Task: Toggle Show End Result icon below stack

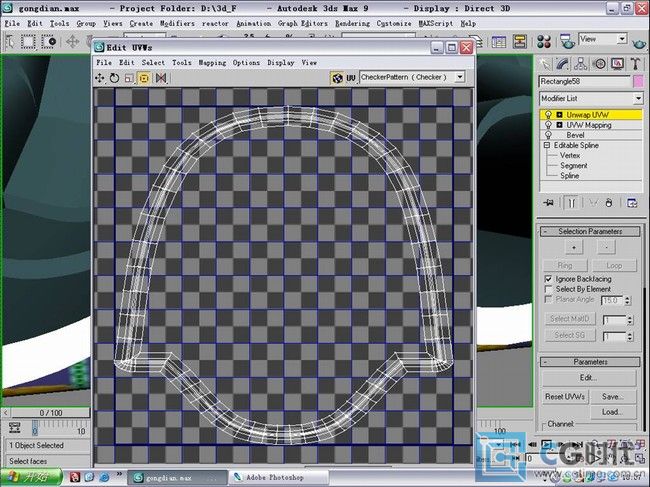Action: point(572,203)
